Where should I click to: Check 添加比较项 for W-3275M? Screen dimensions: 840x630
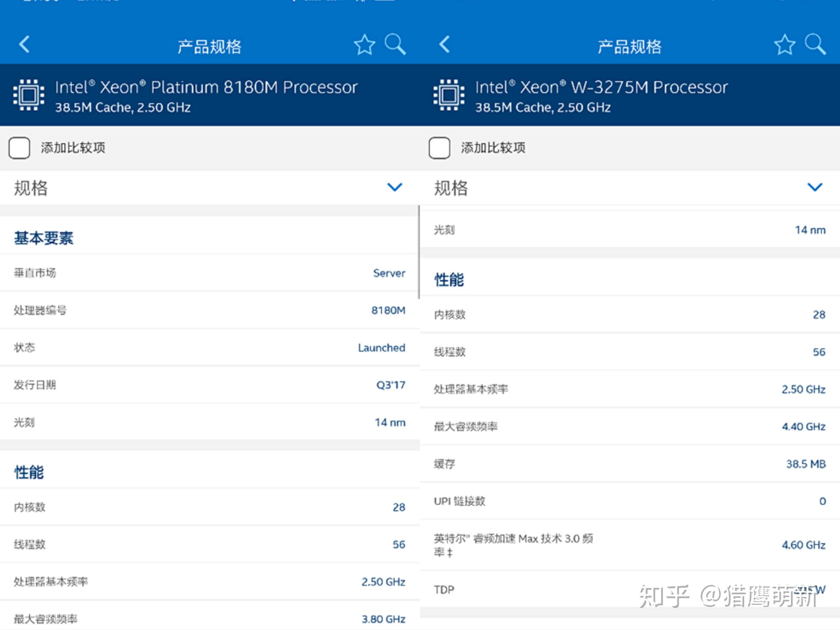coord(439,148)
